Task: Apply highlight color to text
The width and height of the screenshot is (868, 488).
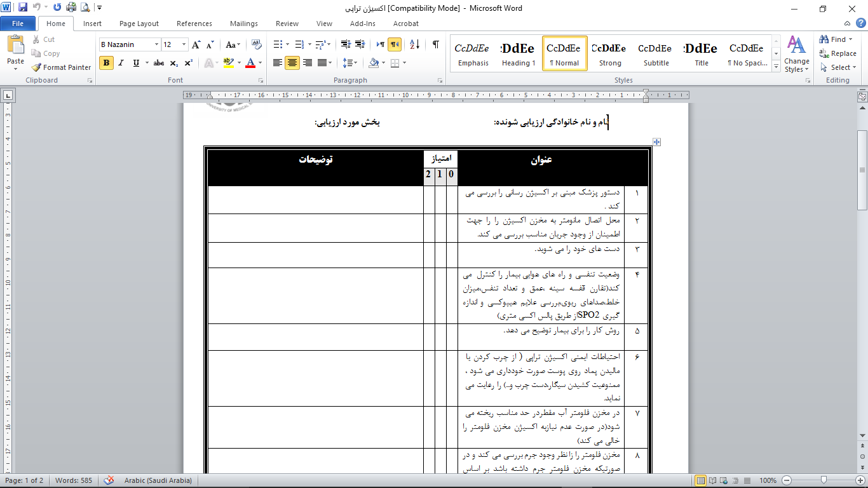Action: click(228, 63)
